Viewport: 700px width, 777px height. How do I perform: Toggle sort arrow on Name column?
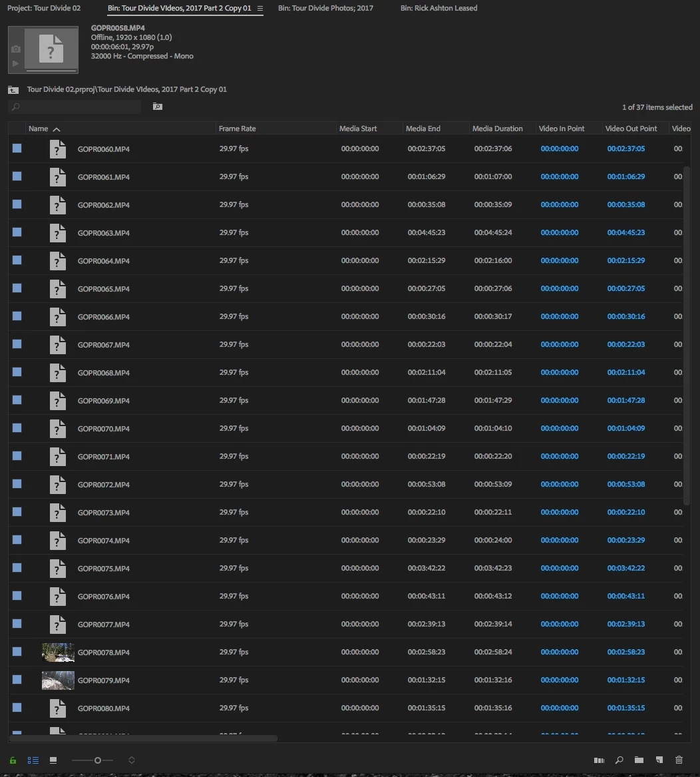pos(57,129)
